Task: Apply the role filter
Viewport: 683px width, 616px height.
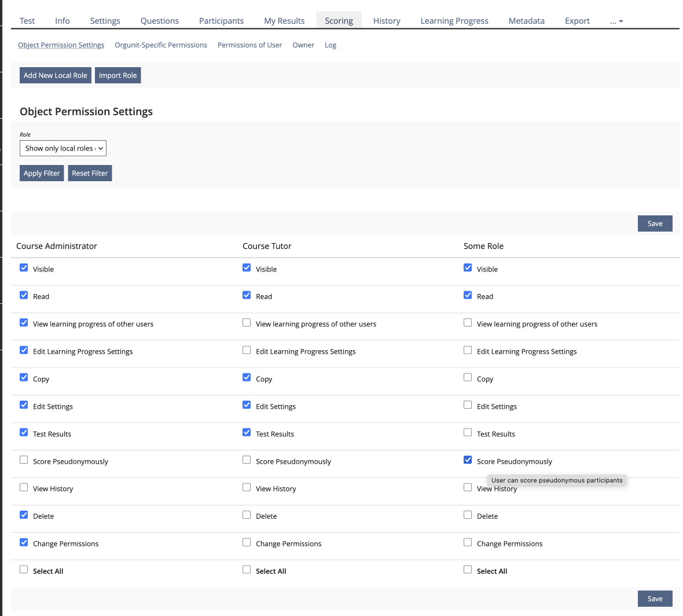Action: [41, 173]
